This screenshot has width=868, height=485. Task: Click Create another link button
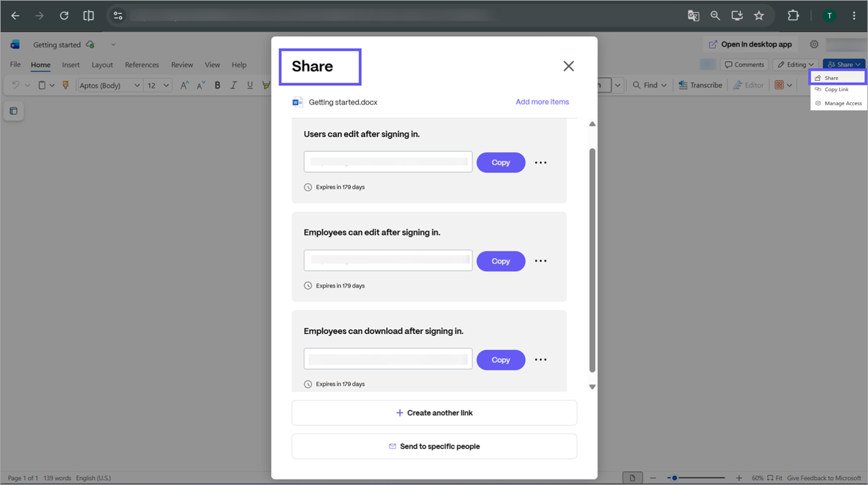[x=434, y=413]
